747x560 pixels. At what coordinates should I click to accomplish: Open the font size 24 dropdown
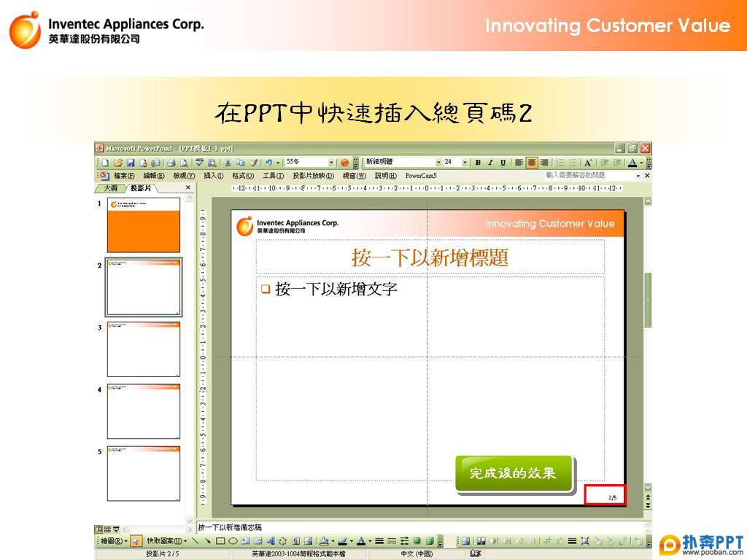[465, 163]
